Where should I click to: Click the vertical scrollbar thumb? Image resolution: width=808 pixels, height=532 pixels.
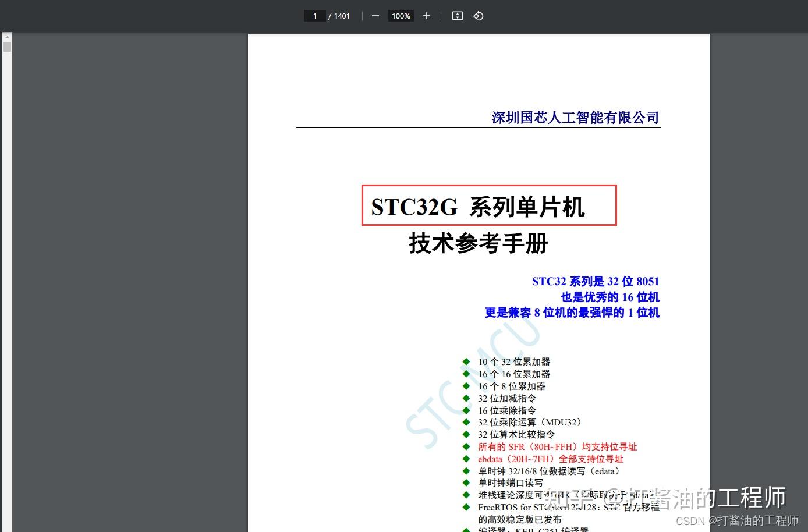(6, 46)
